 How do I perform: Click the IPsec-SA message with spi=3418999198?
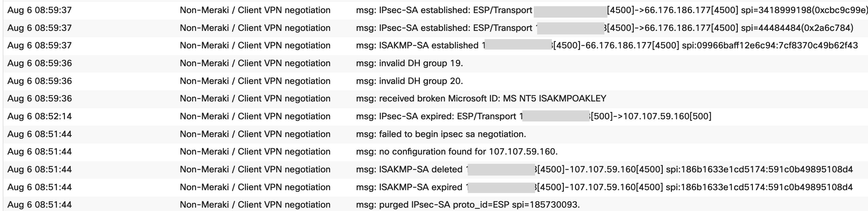pos(444,10)
